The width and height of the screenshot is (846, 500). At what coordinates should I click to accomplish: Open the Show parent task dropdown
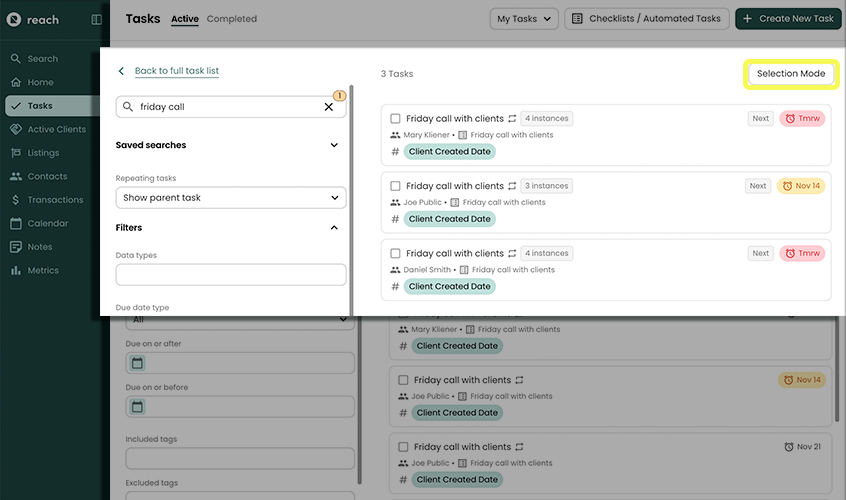231,198
